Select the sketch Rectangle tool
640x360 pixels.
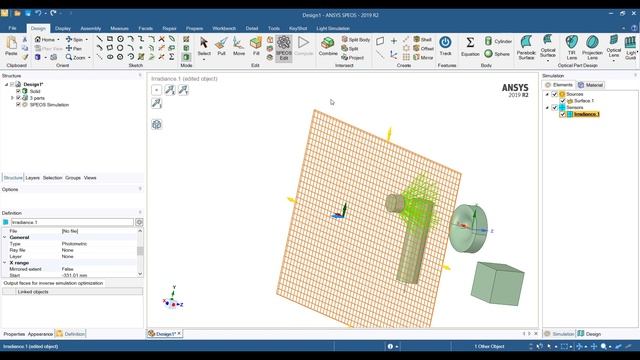tap(110, 39)
